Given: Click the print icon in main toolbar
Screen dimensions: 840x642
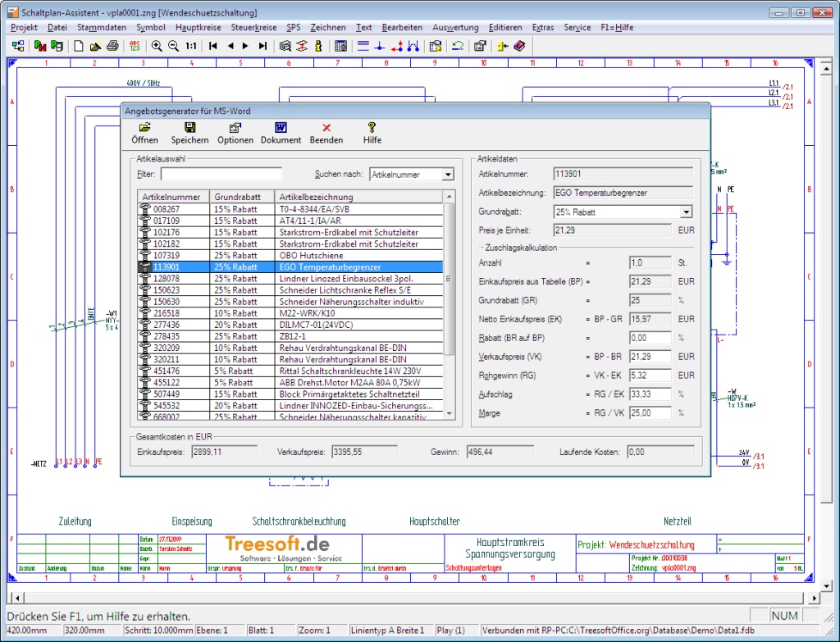Looking at the screenshot, I should pyautogui.click(x=112, y=46).
